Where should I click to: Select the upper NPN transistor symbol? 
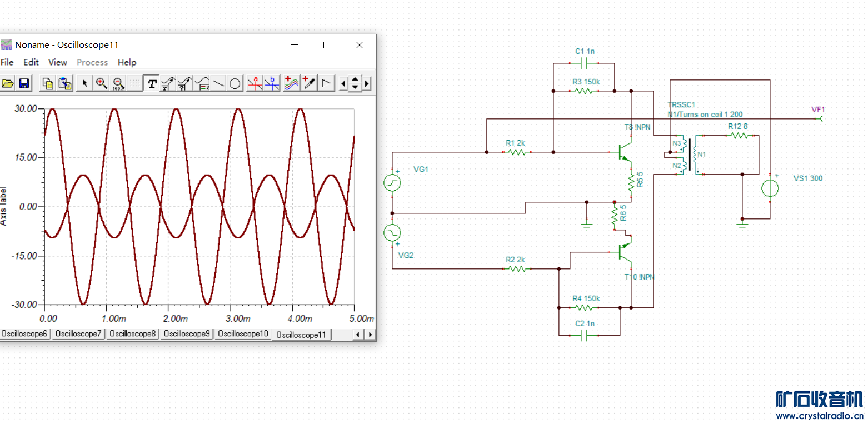point(625,152)
